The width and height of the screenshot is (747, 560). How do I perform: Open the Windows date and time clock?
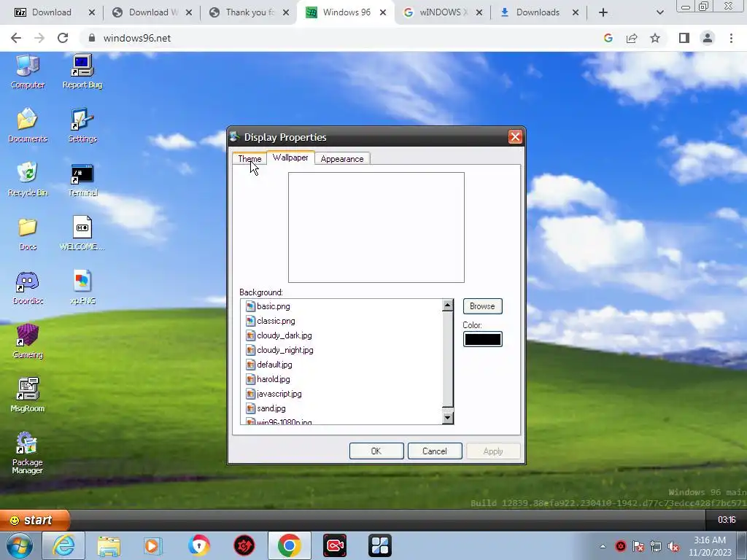point(710,546)
